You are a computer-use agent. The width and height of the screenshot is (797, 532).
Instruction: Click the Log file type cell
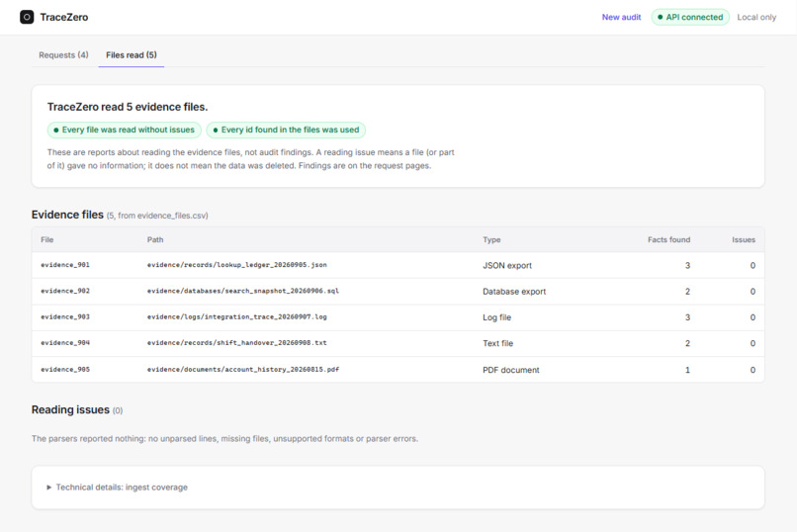point(496,317)
